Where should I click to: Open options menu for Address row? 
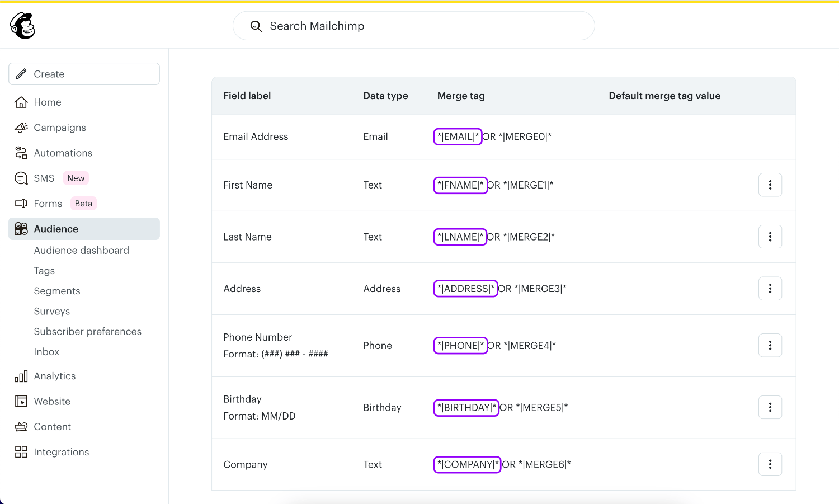(x=770, y=288)
